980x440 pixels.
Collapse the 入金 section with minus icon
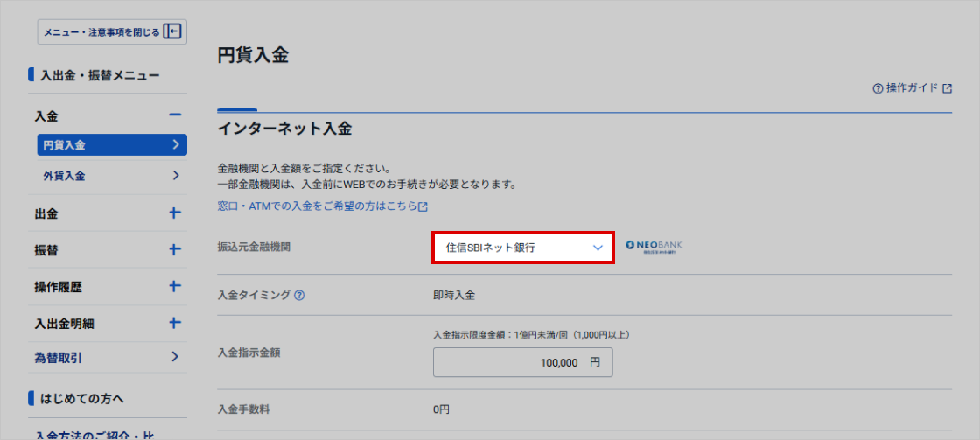174,115
